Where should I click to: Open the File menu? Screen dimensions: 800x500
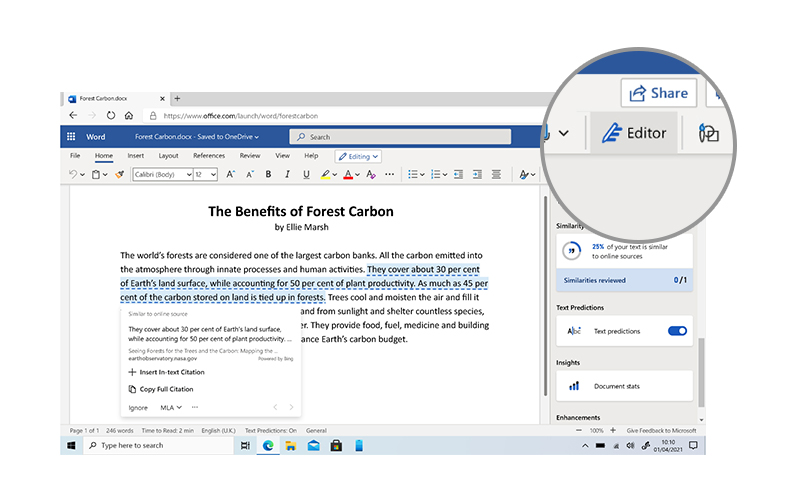pyautogui.click(x=75, y=156)
